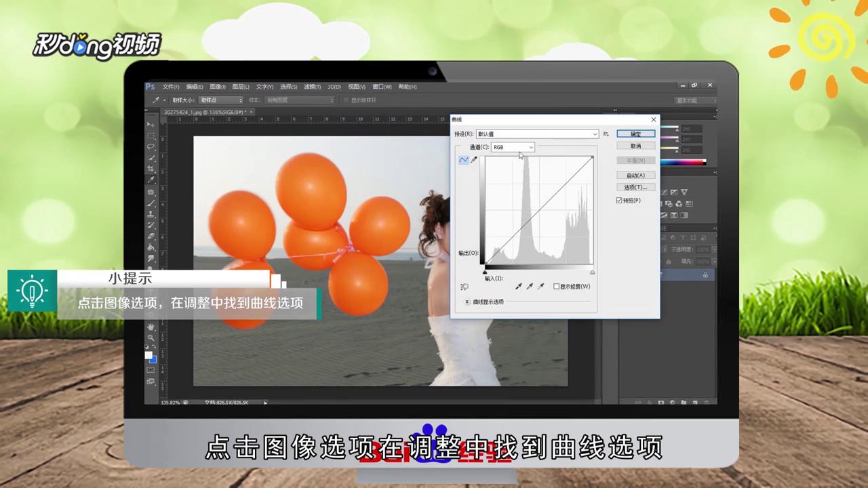Open the 图层(L) menu
The width and height of the screenshot is (868, 488).
tap(241, 87)
